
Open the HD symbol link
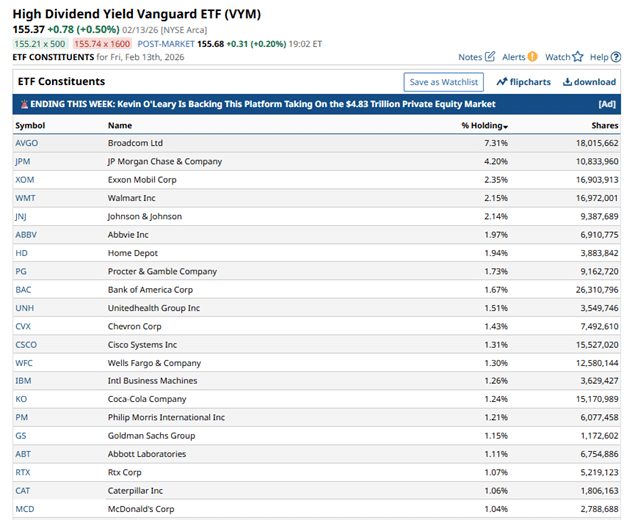click(21, 253)
